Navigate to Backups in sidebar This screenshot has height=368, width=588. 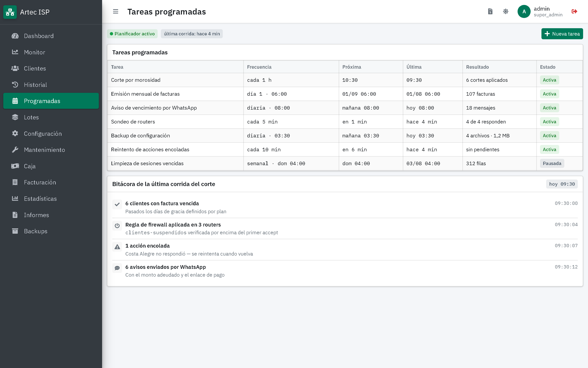[x=51, y=231]
